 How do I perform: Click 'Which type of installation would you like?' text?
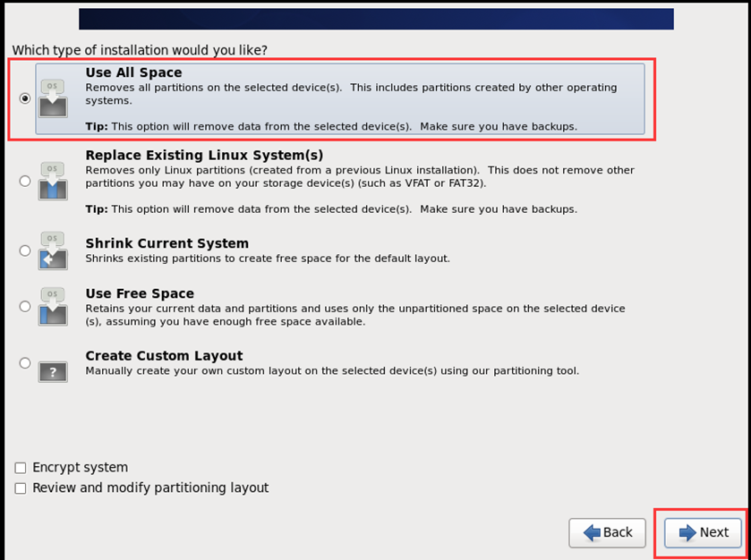[x=140, y=50]
